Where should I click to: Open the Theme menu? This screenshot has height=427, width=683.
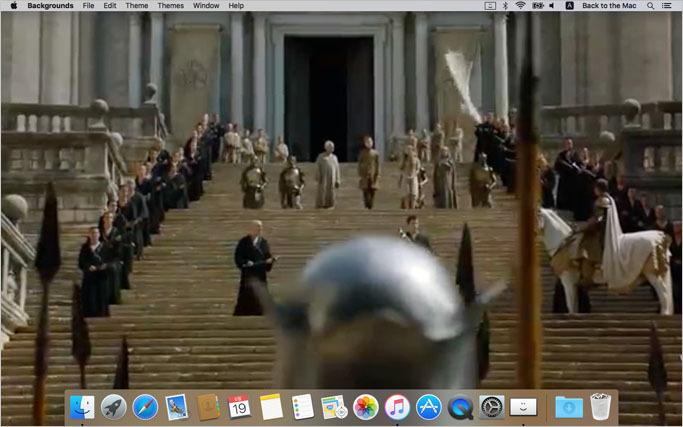click(x=137, y=6)
